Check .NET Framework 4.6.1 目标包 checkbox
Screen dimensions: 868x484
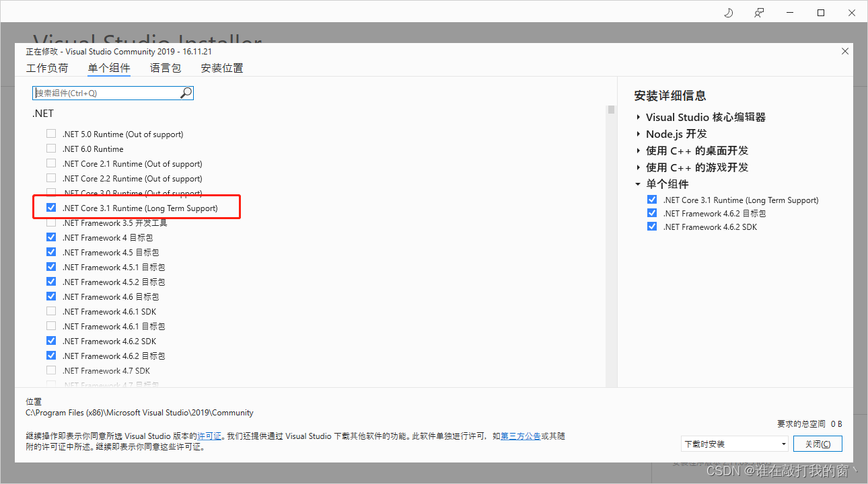coord(51,326)
